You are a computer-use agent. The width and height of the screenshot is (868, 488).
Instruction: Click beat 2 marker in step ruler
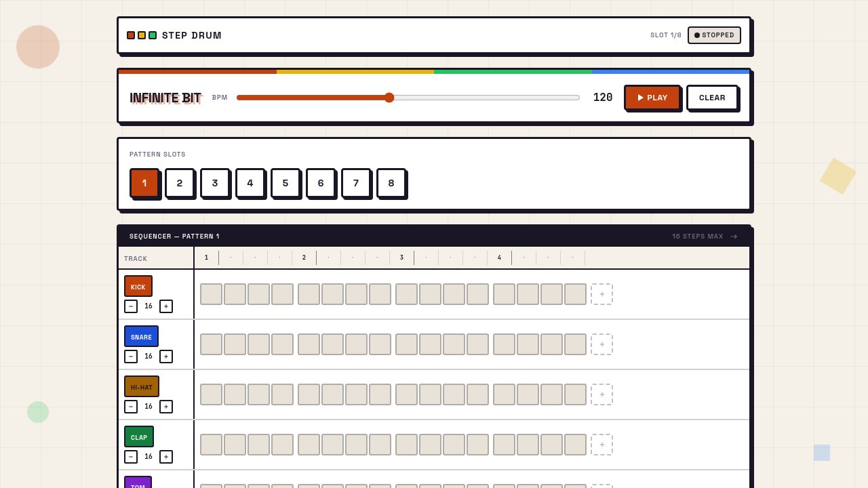[x=304, y=258]
